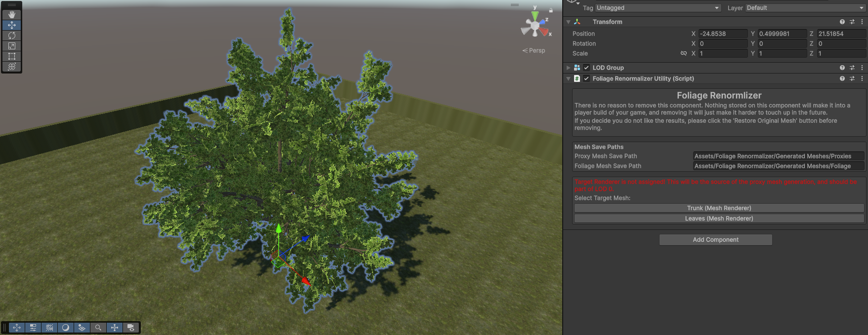Edit the Scale Z field
Viewport: 868px width, 335px height.
(841, 53)
